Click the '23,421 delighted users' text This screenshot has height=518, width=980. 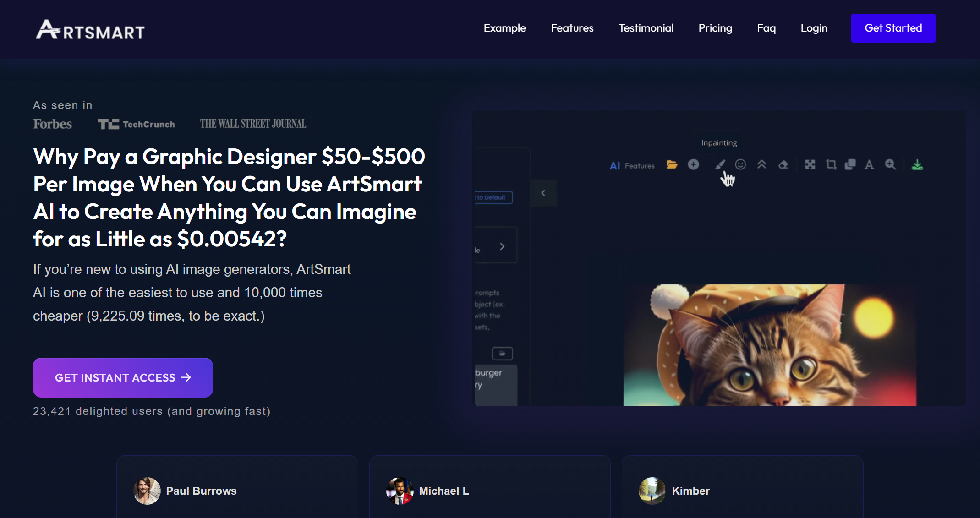tap(152, 411)
